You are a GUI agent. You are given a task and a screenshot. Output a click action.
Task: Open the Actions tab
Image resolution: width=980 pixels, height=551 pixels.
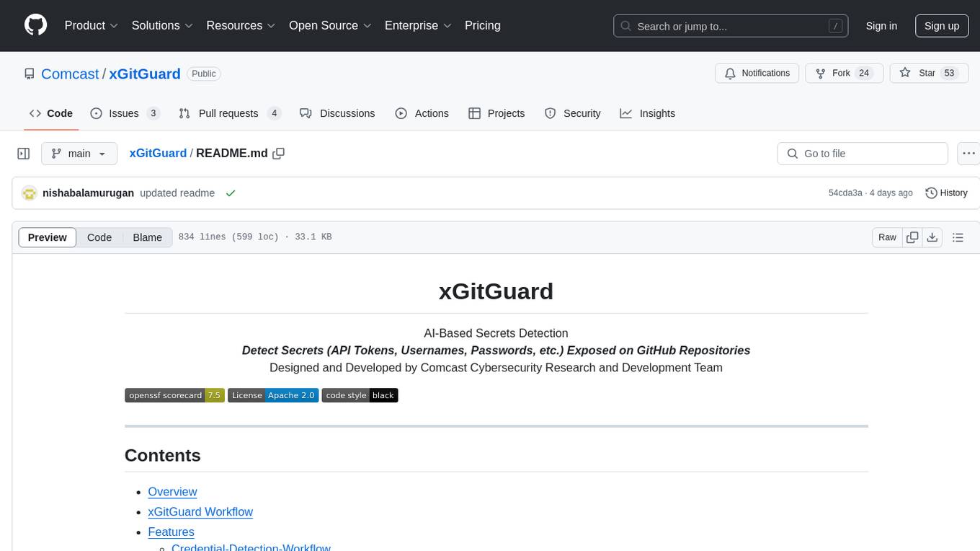tap(422, 113)
